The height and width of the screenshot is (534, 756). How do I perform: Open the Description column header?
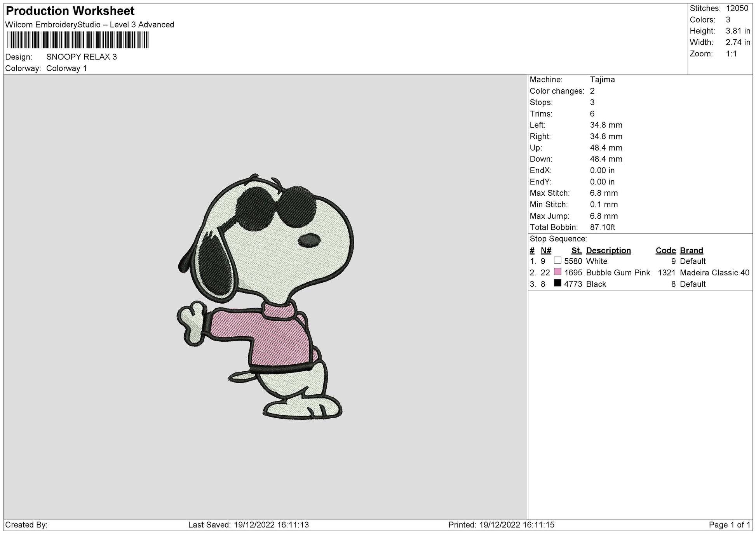608,250
